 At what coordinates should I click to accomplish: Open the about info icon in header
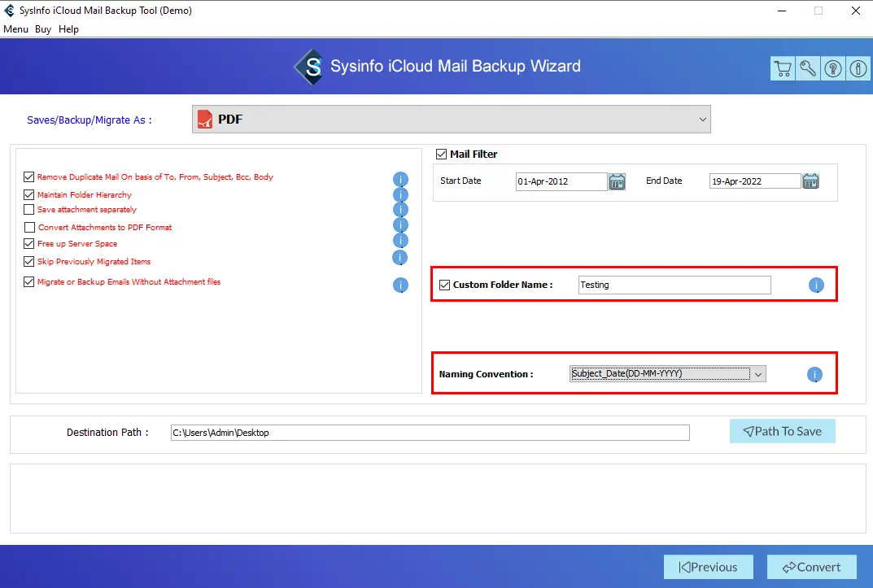(858, 69)
